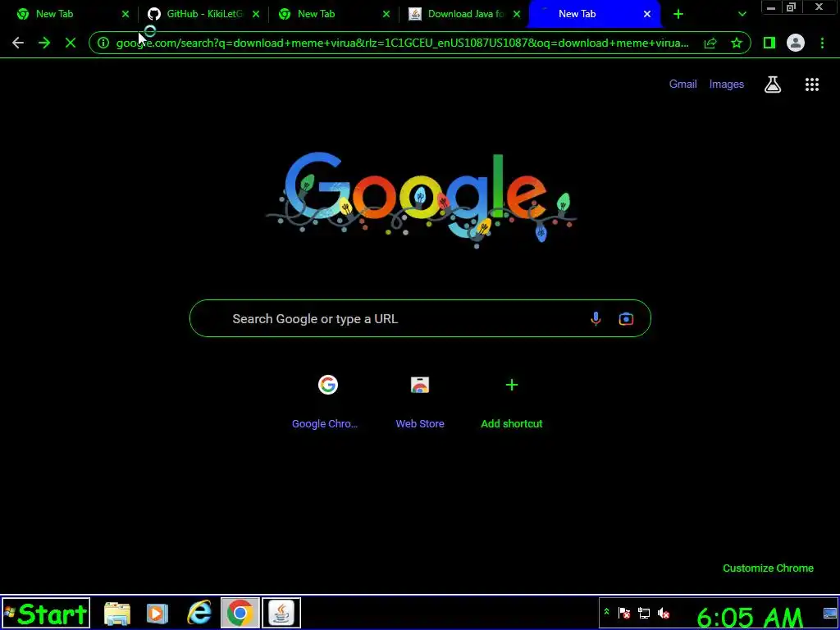Viewport: 840px width, 630px height.
Task: Open the Start menu
Action: (x=46, y=613)
